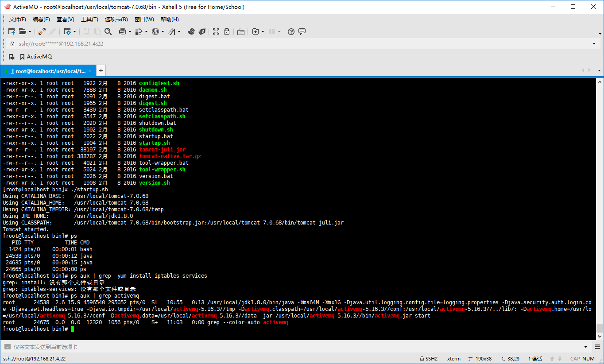Viewport: 604px width, 364px height.
Task: Expand the file transfer dropdown arrow
Action: [x=146, y=31]
